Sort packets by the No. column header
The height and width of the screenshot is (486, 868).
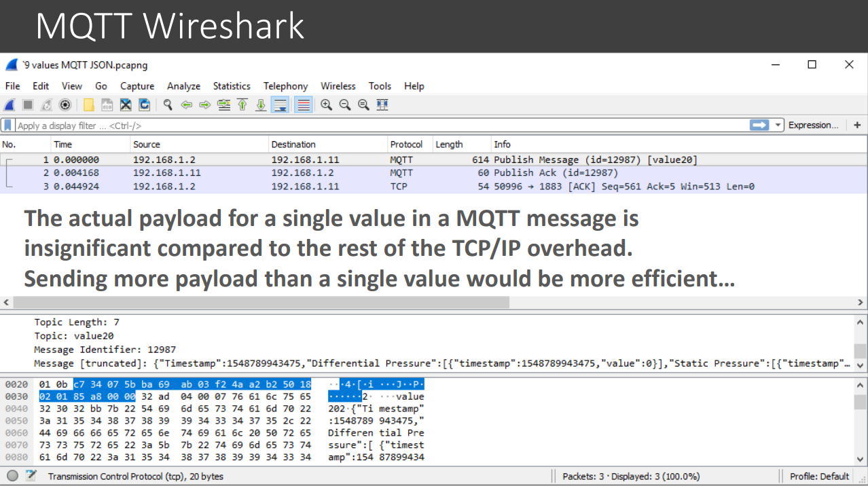[x=26, y=145]
